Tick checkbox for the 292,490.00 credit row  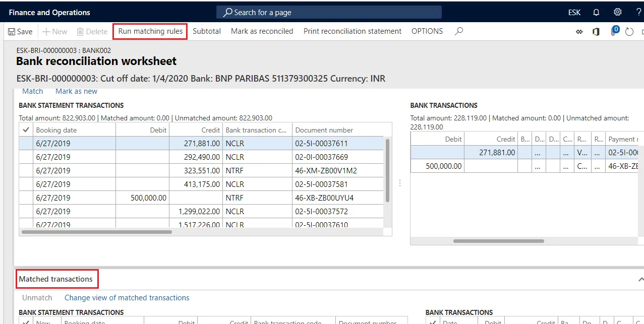click(x=26, y=157)
